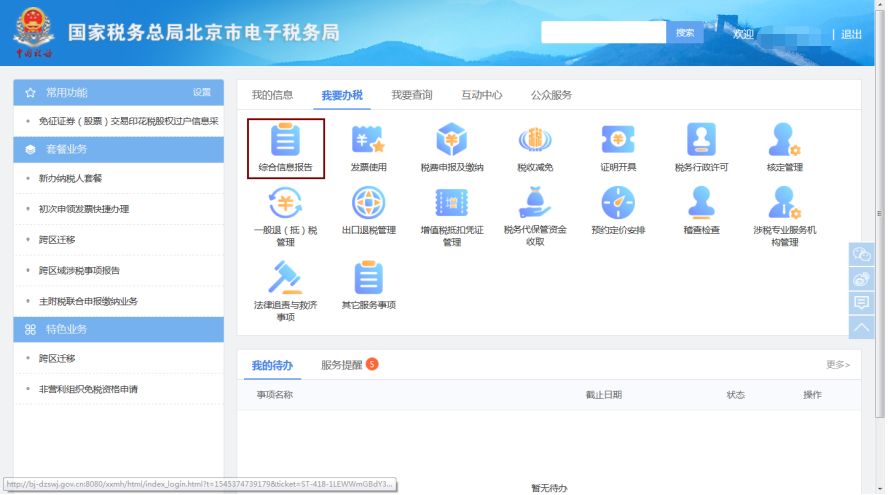Click the 搜索 button
This screenshot has height=495, width=888.
tap(685, 33)
